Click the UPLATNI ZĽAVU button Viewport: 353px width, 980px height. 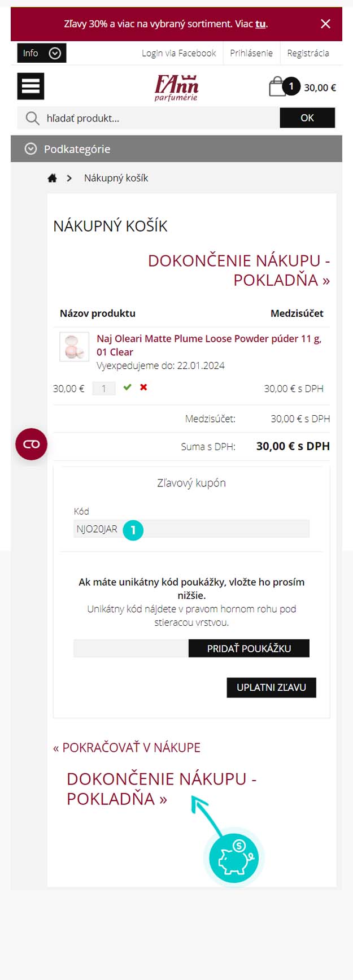click(x=271, y=687)
